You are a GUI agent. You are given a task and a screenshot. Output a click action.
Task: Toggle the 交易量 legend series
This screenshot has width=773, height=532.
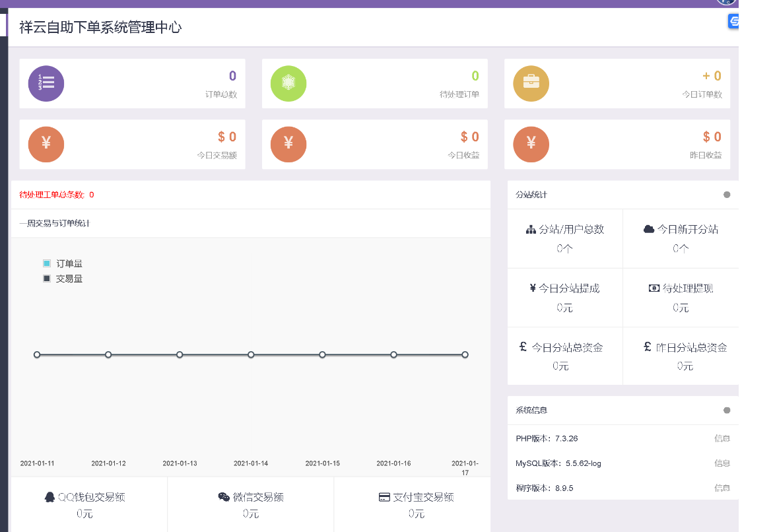coord(63,279)
